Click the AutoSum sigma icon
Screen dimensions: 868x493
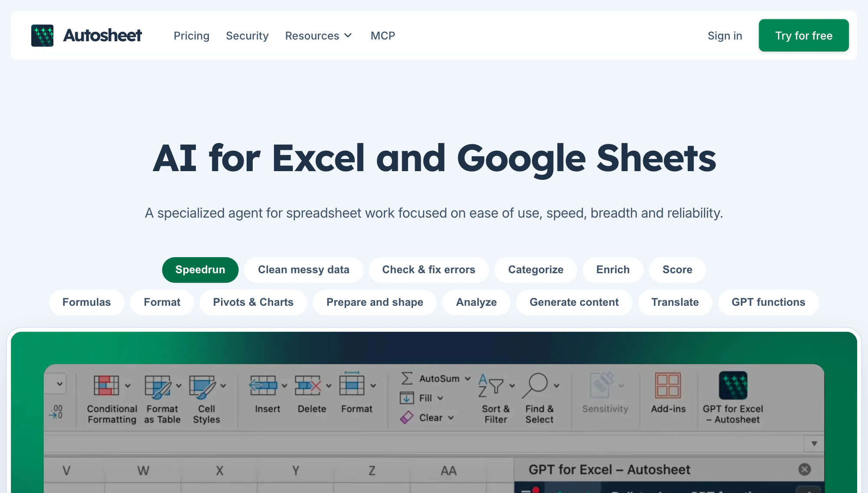407,378
